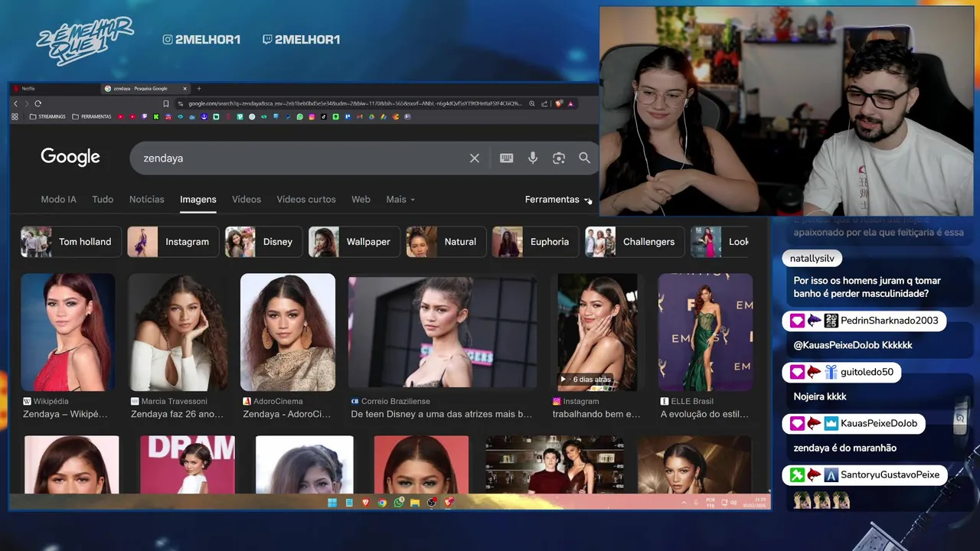Filter images by the Disney chip

263,242
